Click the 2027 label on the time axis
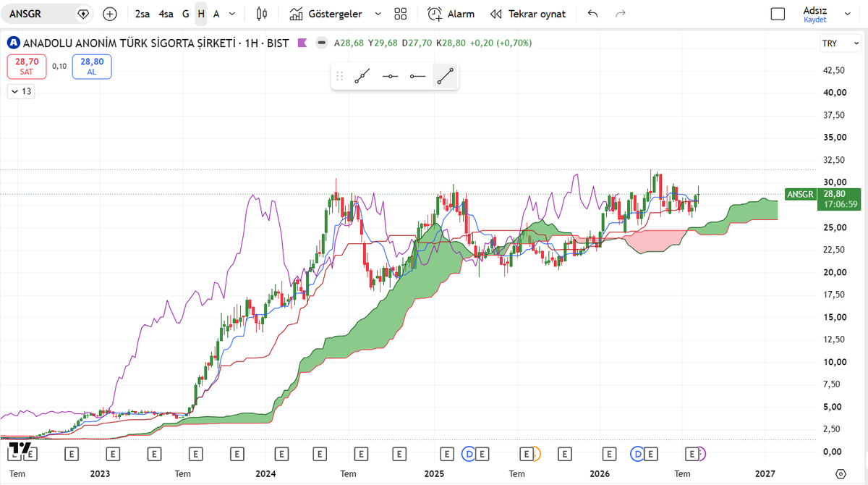This screenshot has height=485, width=868. pyautogui.click(x=765, y=473)
